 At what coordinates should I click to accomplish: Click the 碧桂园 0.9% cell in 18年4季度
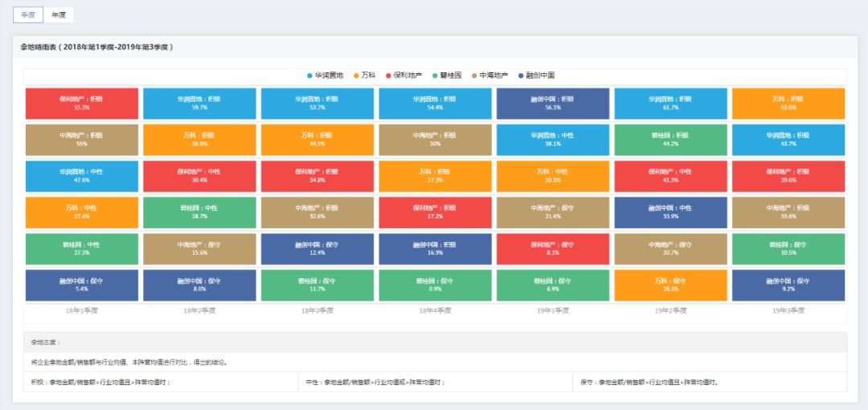coord(435,285)
